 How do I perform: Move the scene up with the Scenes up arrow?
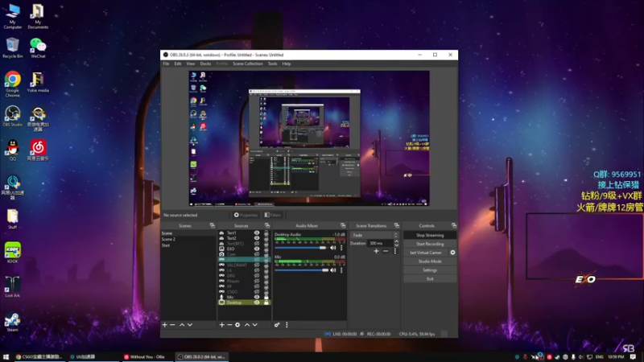[x=182, y=325]
